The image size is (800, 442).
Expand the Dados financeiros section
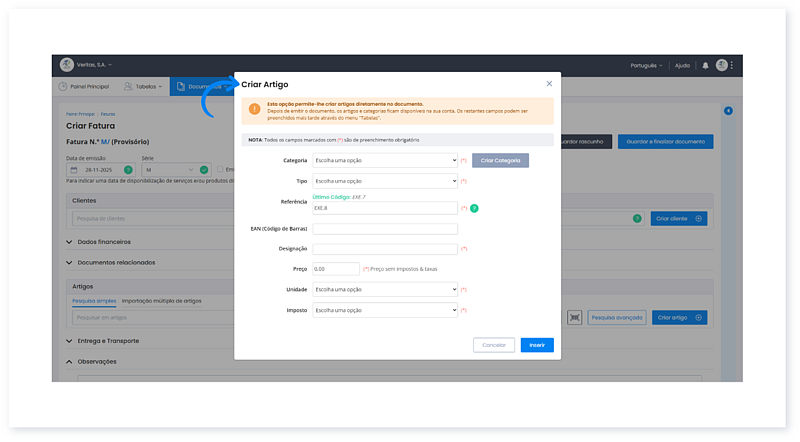[104, 241]
